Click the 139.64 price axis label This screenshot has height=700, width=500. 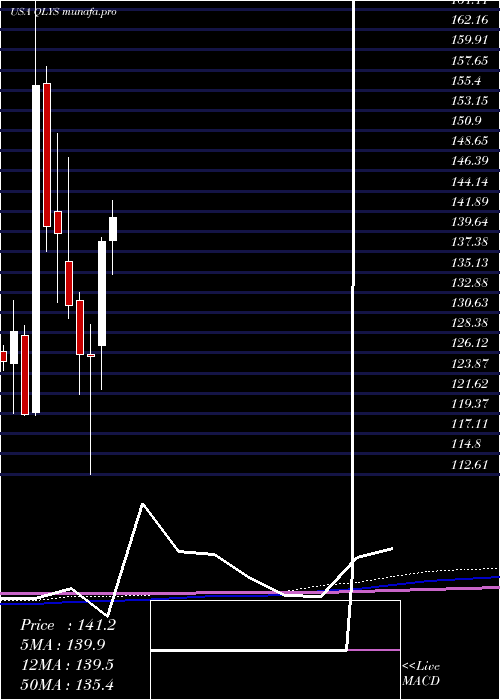[470, 222]
